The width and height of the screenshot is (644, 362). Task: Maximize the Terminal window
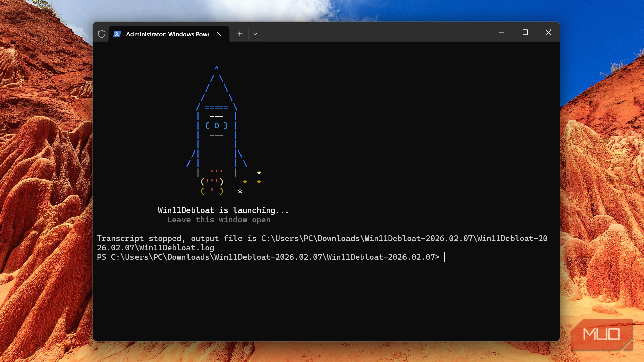click(x=525, y=32)
